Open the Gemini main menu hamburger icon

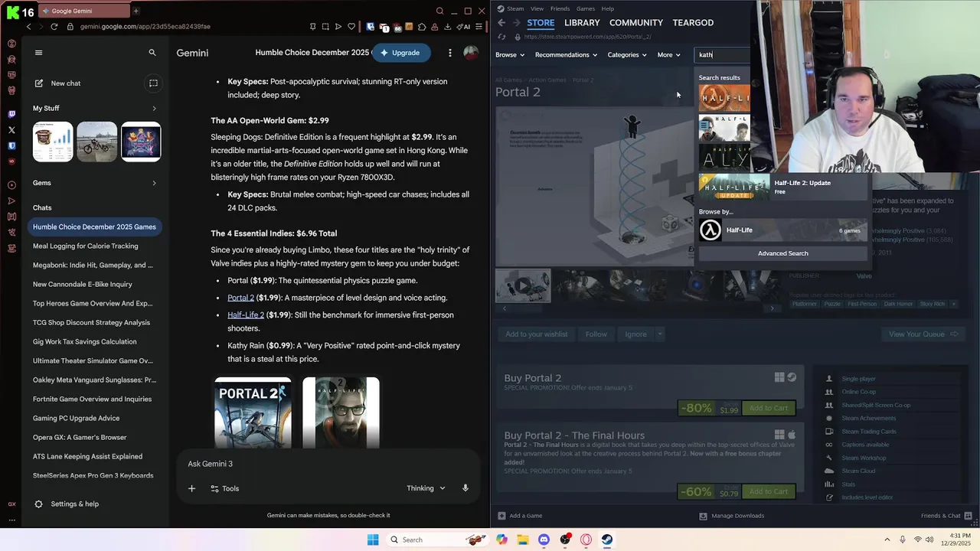[38, 53]
